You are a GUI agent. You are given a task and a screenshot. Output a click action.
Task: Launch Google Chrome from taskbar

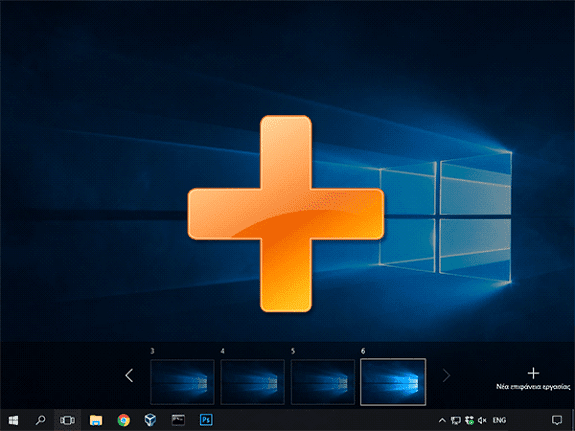[x=124, y=420]
